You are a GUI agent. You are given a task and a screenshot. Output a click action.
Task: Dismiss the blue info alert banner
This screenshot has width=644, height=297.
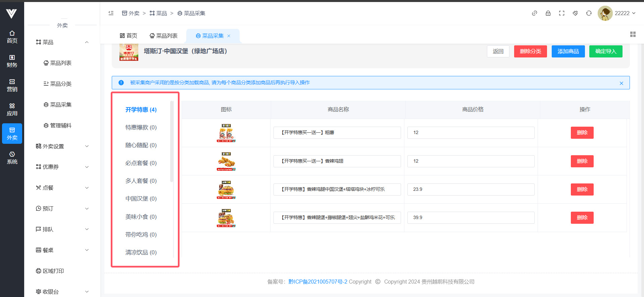[621, 83]
